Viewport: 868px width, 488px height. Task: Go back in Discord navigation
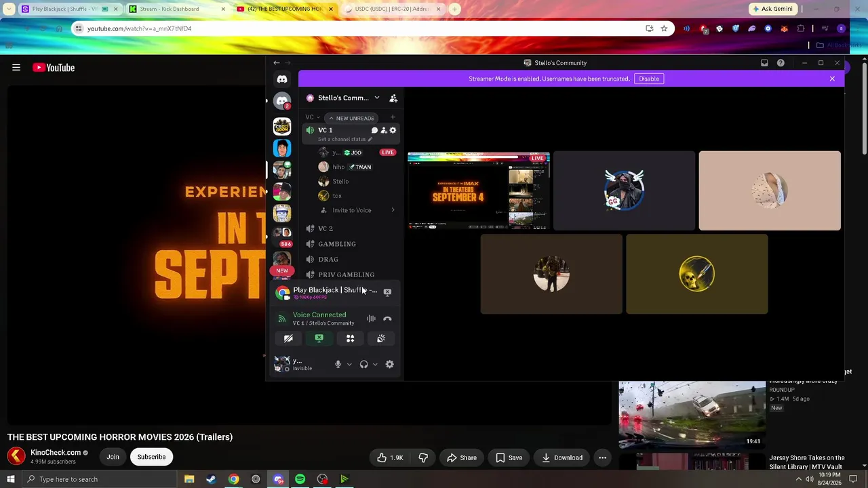(x=277, y=63)
